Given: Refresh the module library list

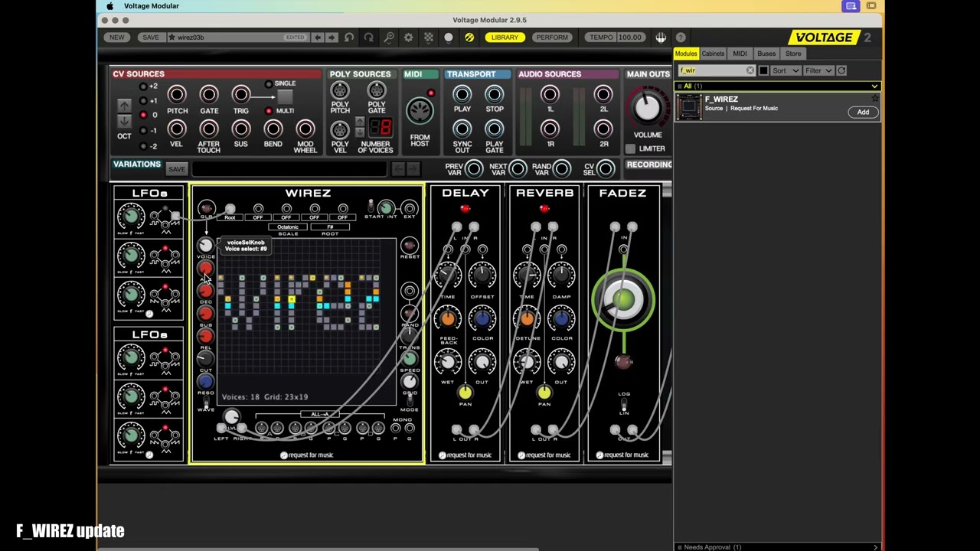Looking at the screenshot, I should tap(841, 70).
